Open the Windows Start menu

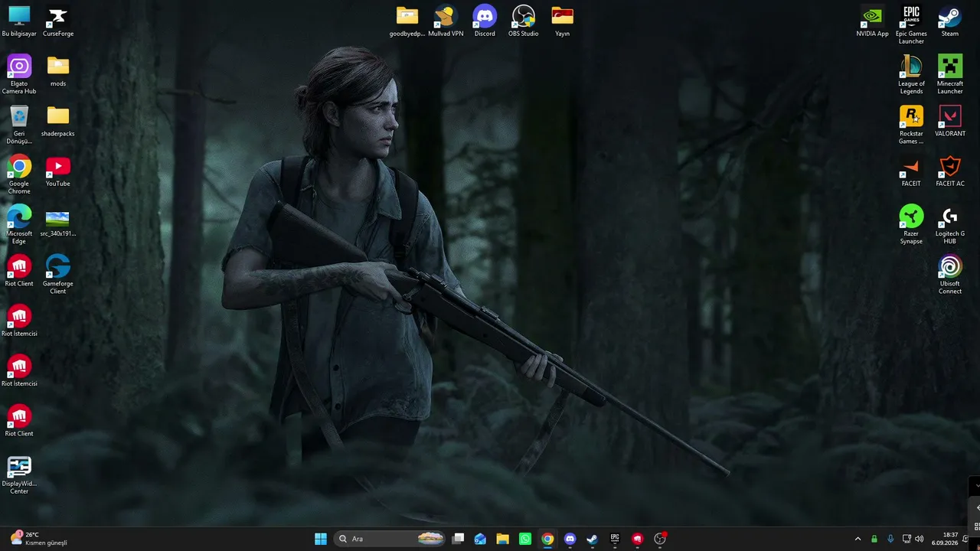click(x=321, y=539)
